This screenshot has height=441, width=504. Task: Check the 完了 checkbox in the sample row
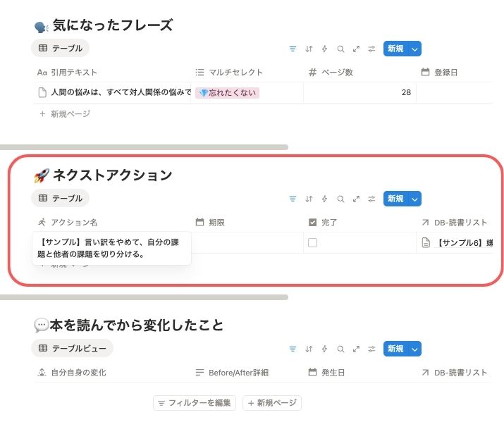pos(313,243)
